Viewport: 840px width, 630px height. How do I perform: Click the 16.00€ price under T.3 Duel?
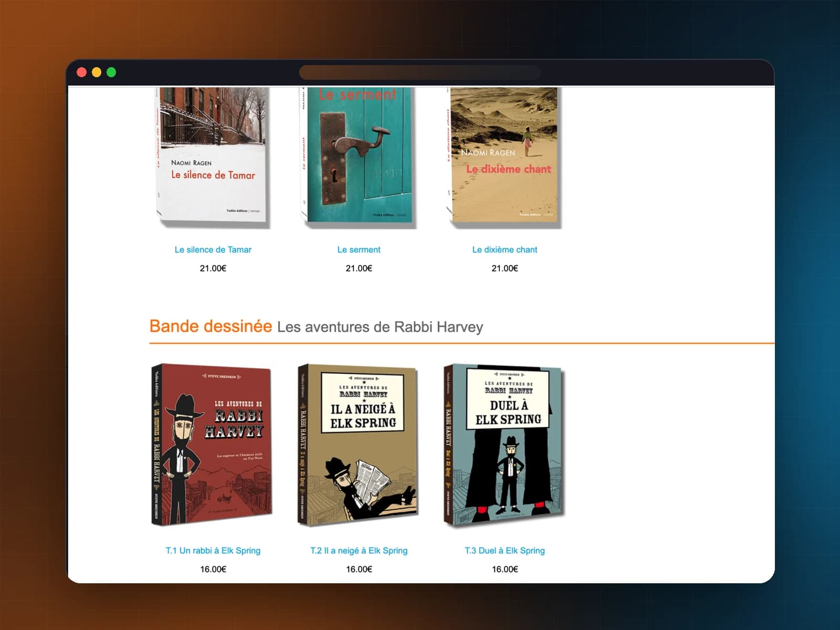505,569
